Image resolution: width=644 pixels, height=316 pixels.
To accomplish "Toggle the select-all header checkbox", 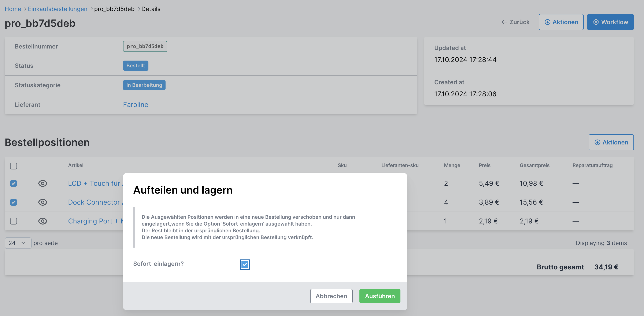I will click(14, 166).
